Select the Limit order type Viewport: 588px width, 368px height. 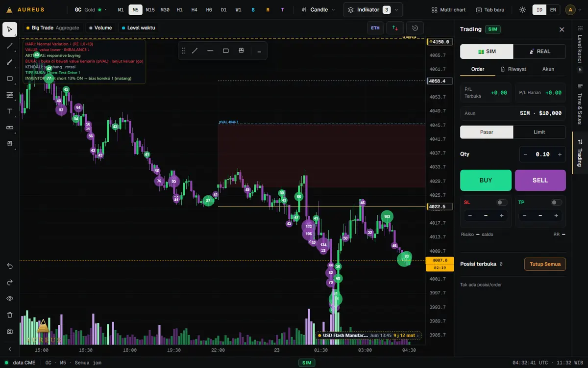(539, 132)
